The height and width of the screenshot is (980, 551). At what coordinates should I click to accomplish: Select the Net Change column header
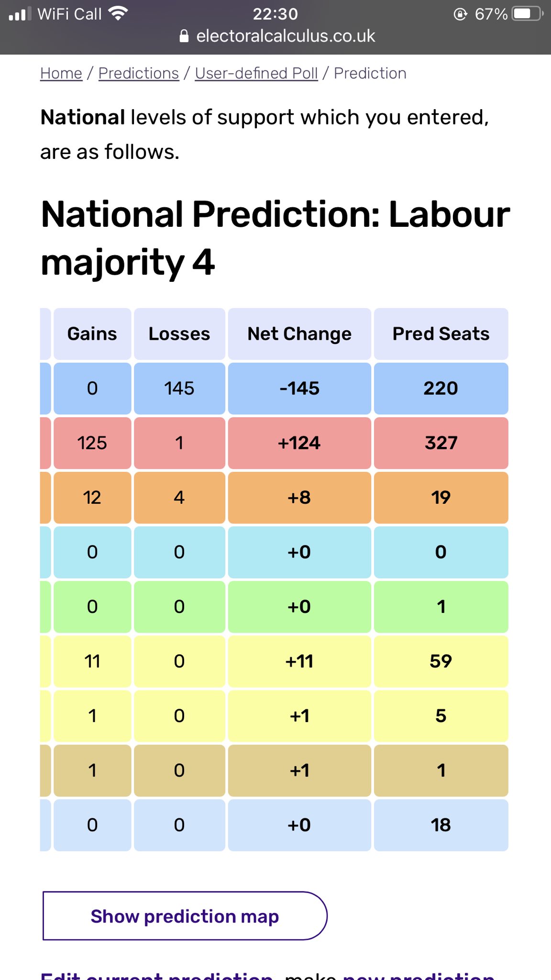(x=299, y=334)
